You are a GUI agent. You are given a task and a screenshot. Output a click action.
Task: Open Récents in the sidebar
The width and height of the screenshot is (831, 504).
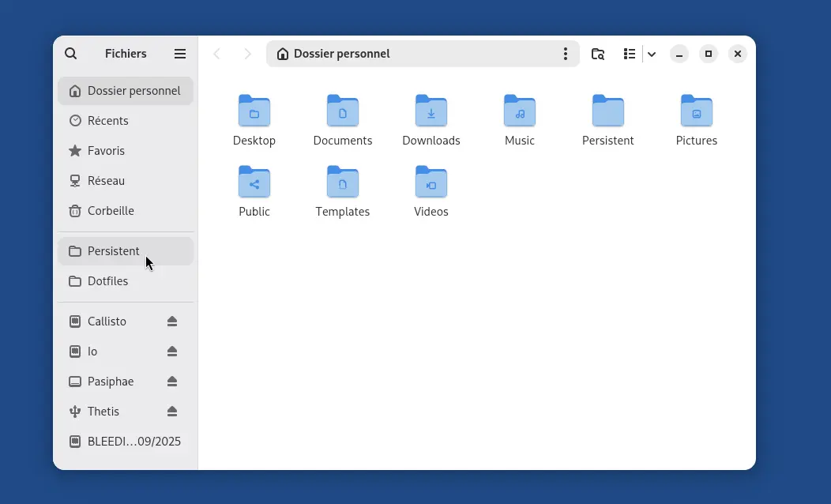click(126, 121)
